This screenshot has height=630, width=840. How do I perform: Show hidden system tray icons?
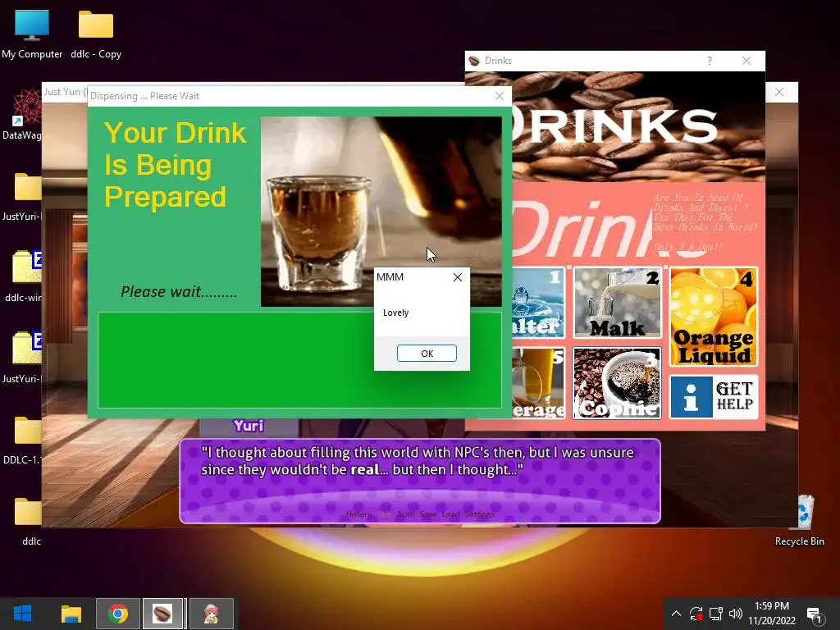[x=676, y=614]
